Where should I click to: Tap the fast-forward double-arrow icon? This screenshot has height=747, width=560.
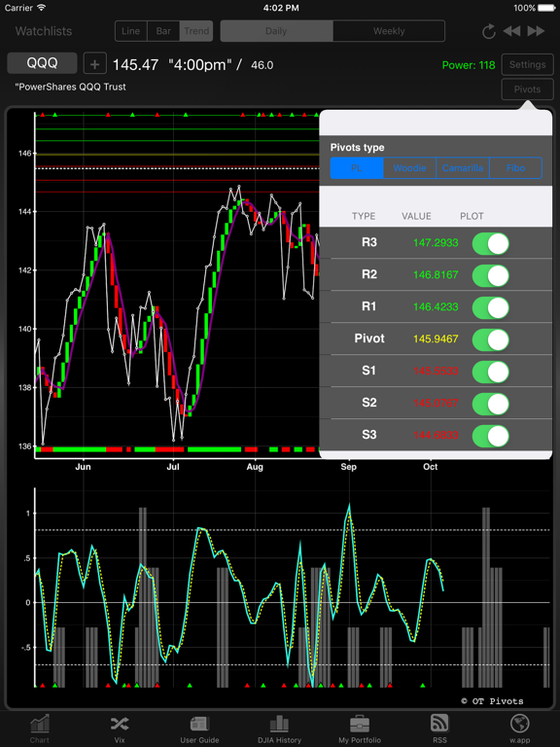(536, 31)
